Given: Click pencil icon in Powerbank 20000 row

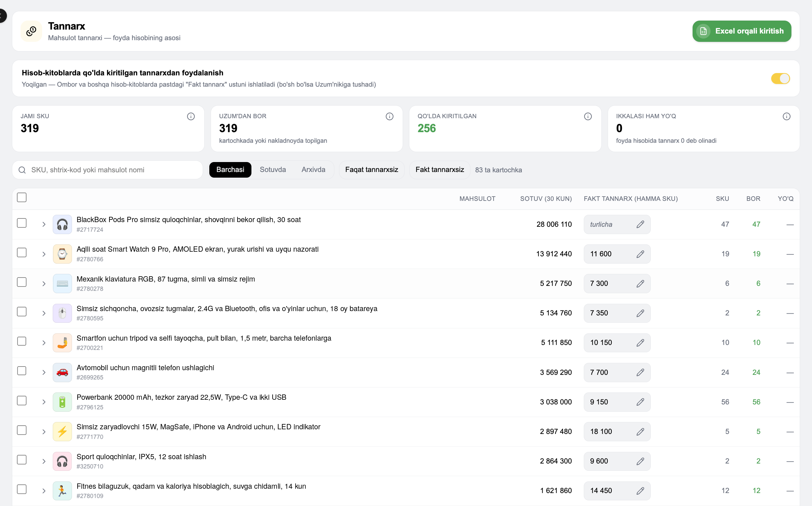Looking at the screenshot, I should 640,402.
